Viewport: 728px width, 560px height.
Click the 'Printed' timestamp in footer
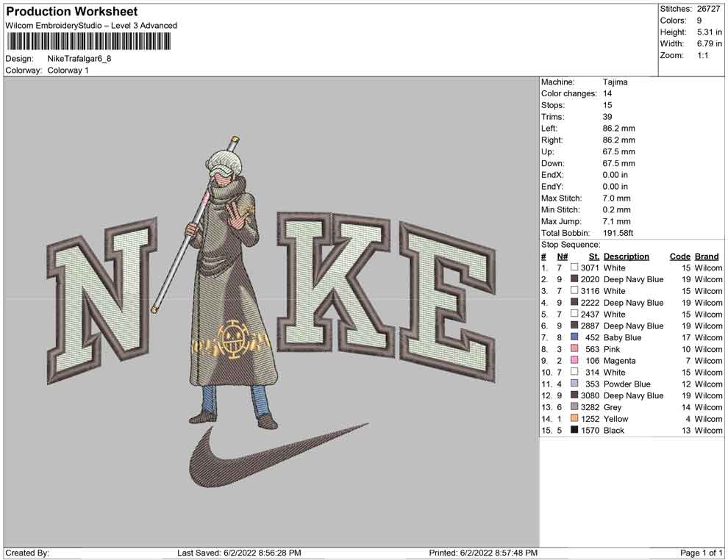tap(483, 553)
